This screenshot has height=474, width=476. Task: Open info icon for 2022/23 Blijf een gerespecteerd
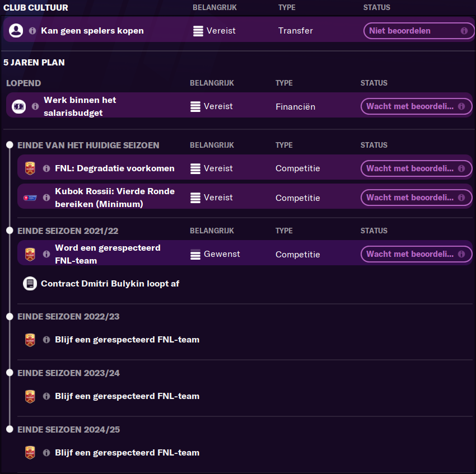[46, 340]
